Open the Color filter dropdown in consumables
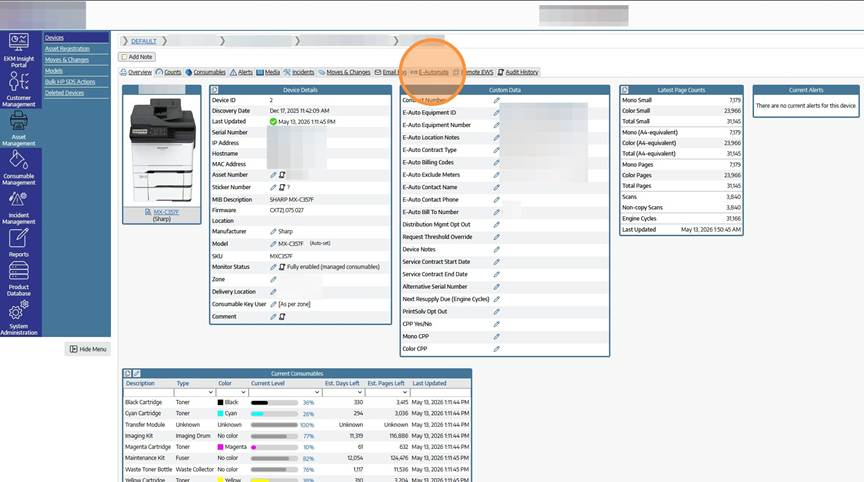This screenshot has width=864, height=482. click(231, 392)
